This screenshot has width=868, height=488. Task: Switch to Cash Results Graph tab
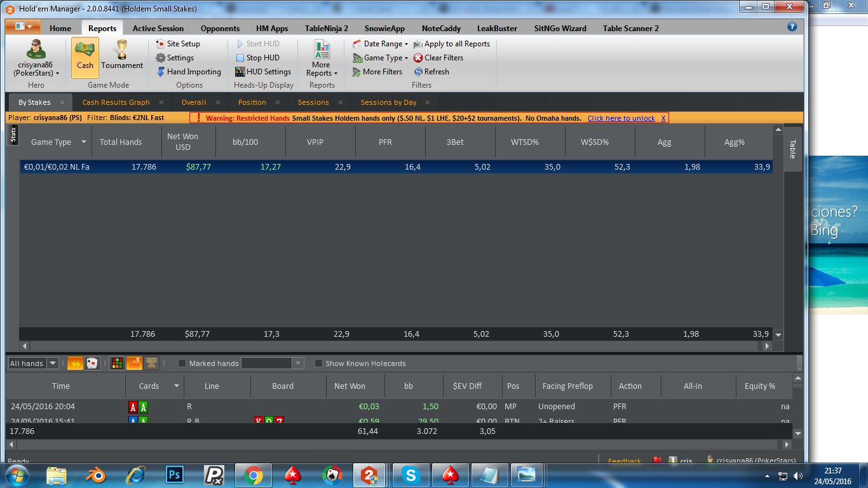click(116, 102)
